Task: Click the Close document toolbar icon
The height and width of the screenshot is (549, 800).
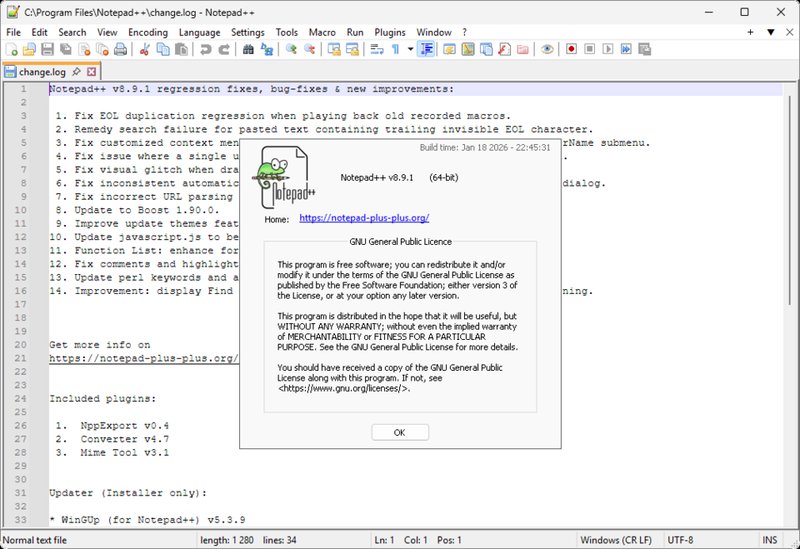Action: pyautogui.click(x=84, y=49)
